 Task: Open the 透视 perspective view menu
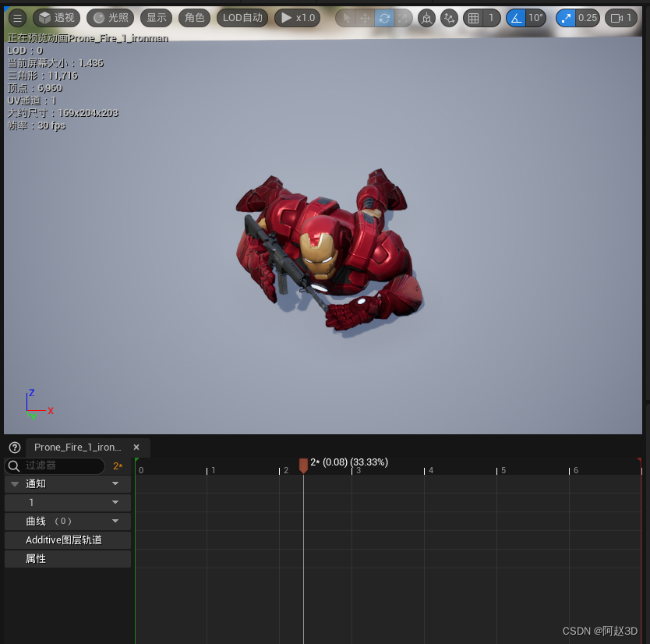click(56, 18)
